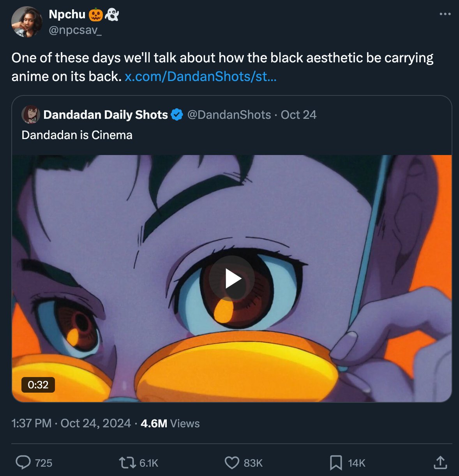Click the blue verified badge

(177, 115)
